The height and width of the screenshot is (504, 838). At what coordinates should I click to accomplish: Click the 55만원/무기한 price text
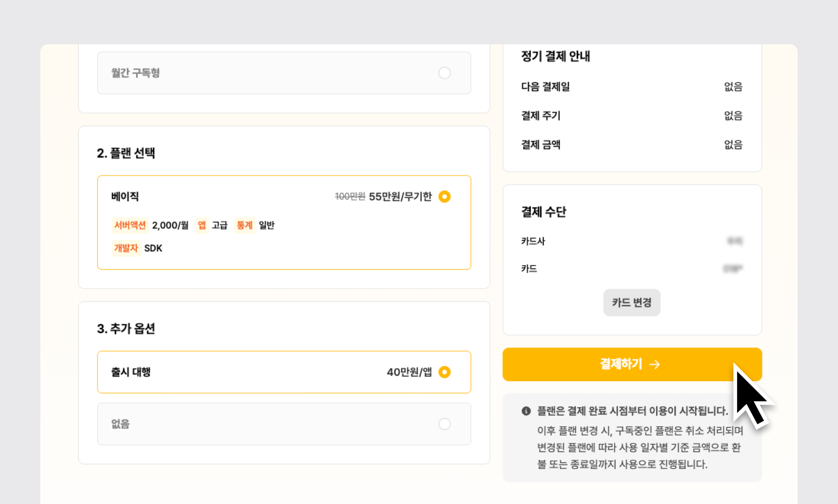click(x=400, y=197)
